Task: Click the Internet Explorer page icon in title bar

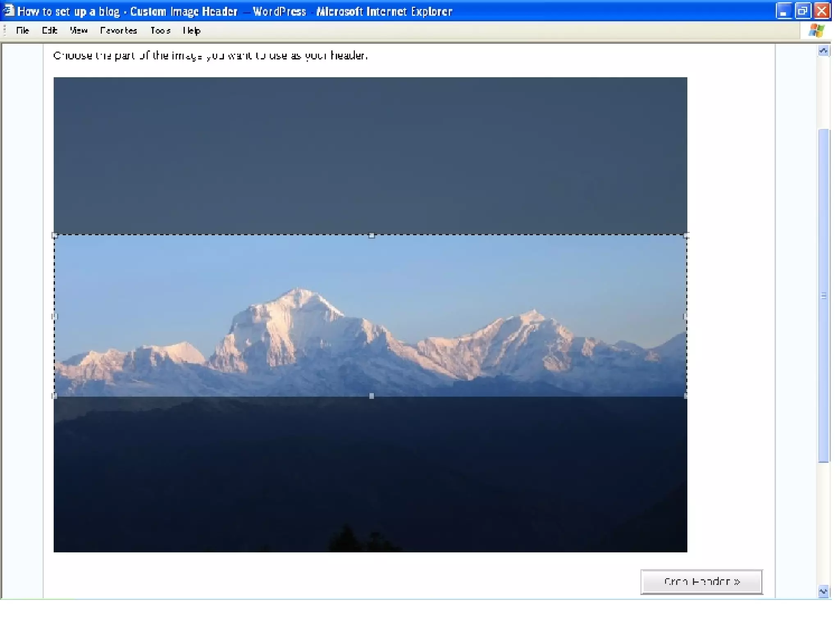Action: 8,11
